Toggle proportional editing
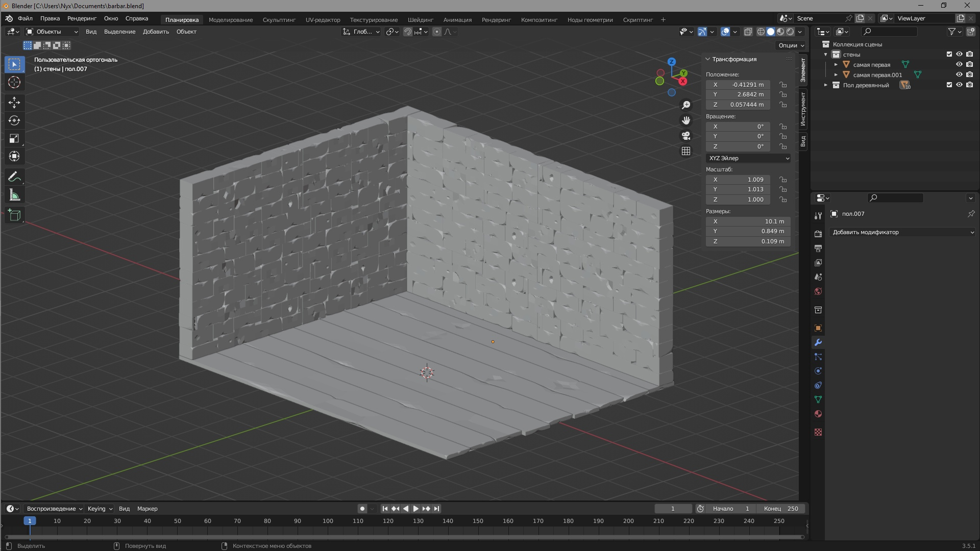Image resolution: width=980 pixels, height=551 pixels. coord(437,32)
